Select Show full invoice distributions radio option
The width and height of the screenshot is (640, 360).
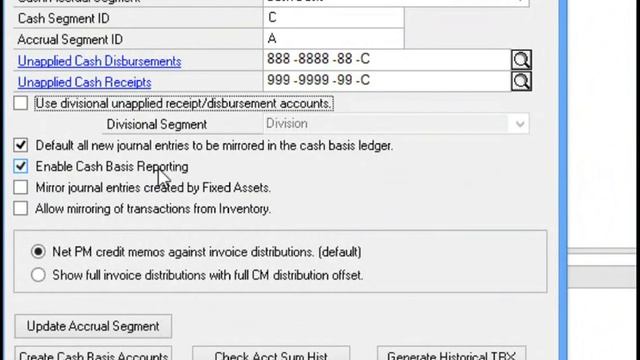point(38,275)
